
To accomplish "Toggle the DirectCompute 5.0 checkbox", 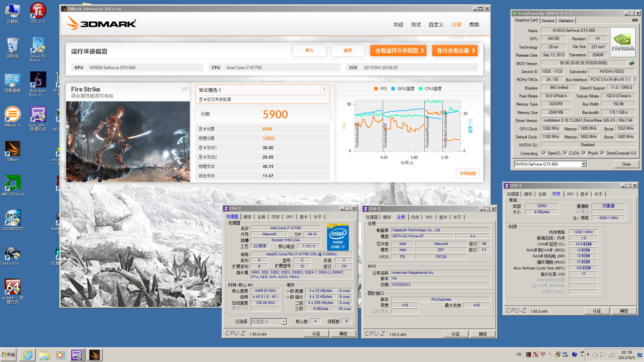I will tap(602, 153).
